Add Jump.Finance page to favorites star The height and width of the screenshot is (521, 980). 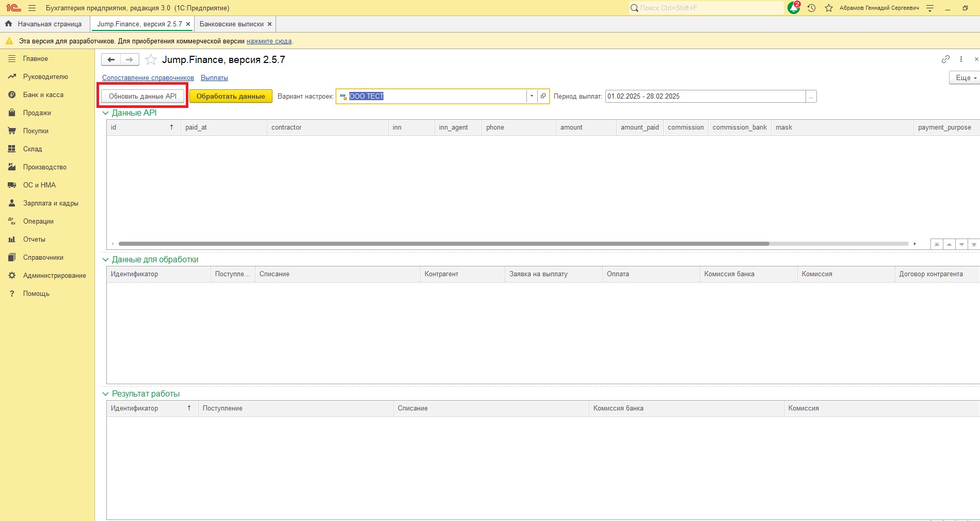pyautogui.click(x=151, y=60)
